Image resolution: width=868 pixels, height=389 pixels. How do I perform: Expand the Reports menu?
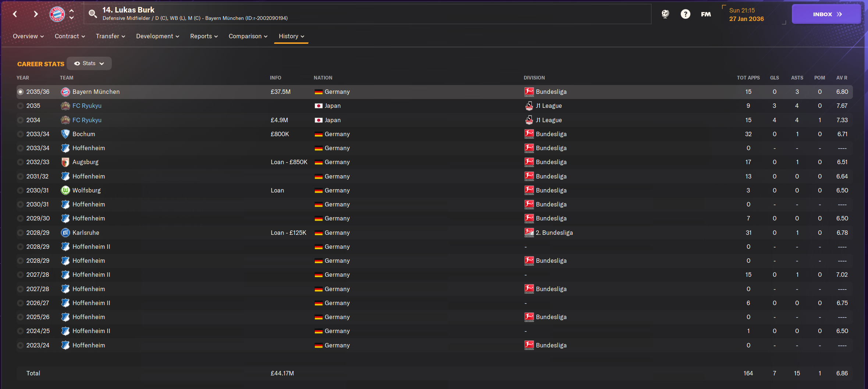204,36
